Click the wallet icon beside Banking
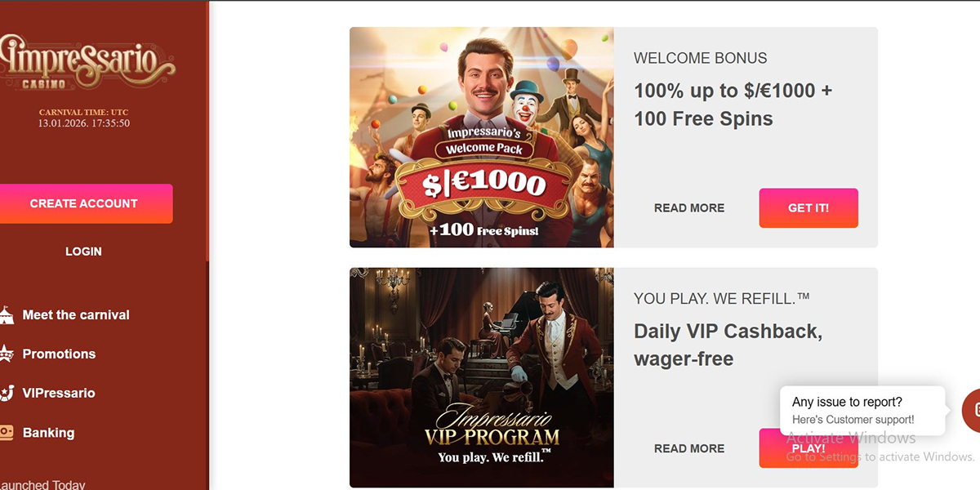This screenshot has height=490, width=980. pyautogui.click(x=6, y=433)
